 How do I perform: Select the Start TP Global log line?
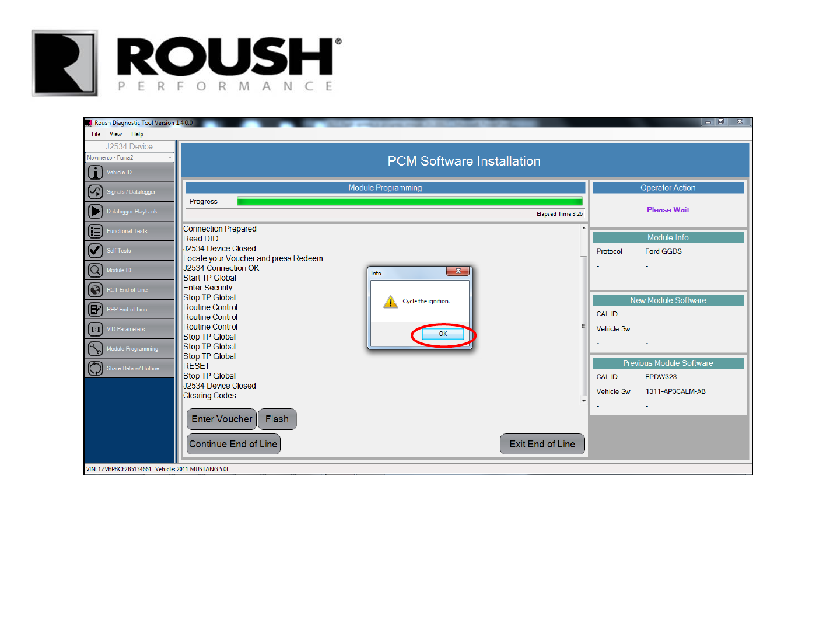(x=210, y=278)
